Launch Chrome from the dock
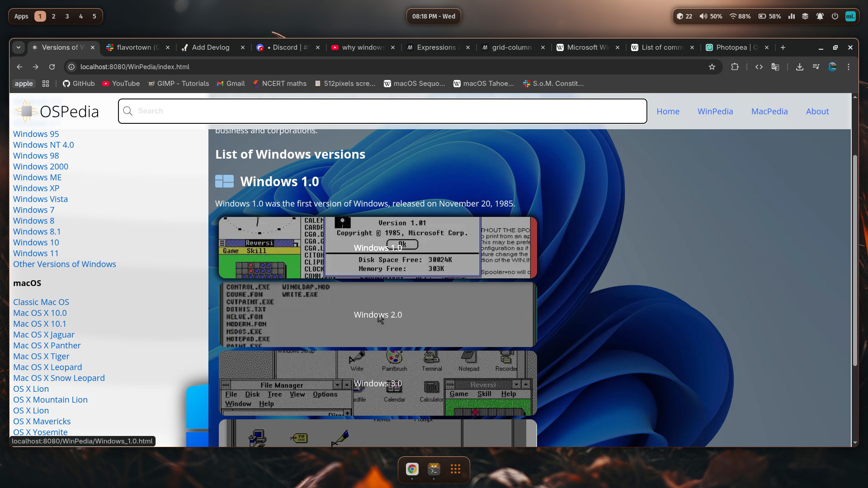Viewport: 868px width, 488px height. click(412, 469)
